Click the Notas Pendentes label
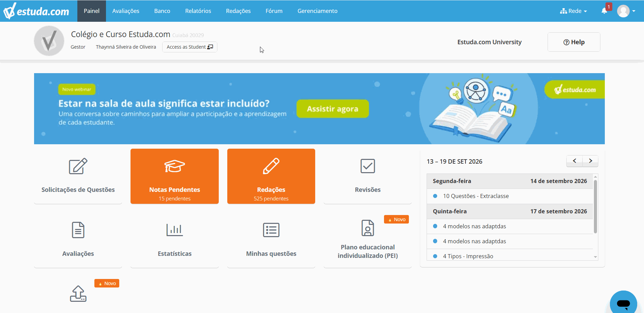Image resolution: width=644 pixels, height=313 pixels. coord(174,190)
